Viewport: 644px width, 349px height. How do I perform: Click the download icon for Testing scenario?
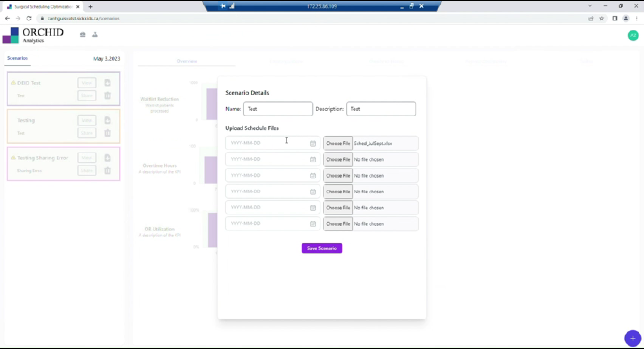(x=108, y=120)
